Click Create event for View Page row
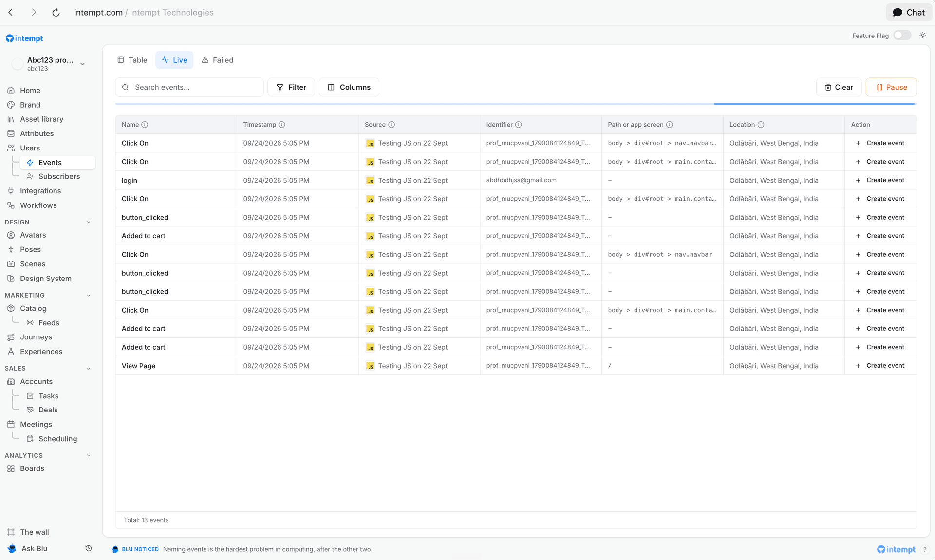This screenshot has width=935, height=560. [880, 366]
